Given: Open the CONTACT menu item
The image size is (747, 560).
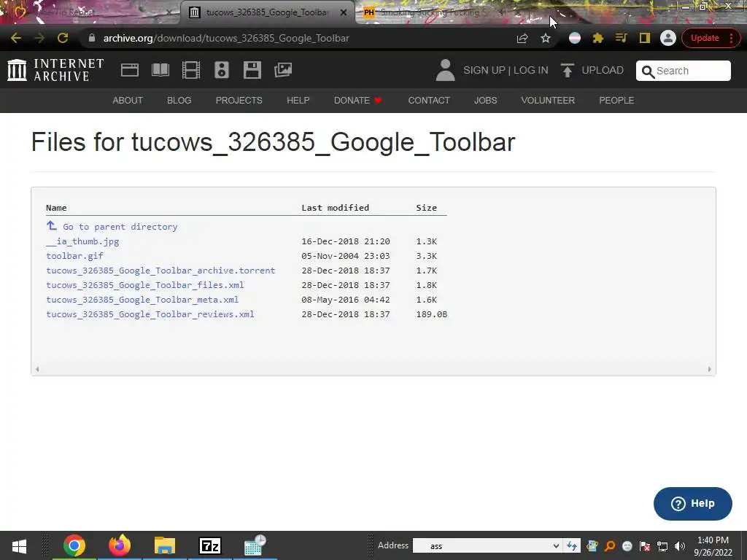Looking at the screenshot, I should pyautogui.click(x=429, y=101).
